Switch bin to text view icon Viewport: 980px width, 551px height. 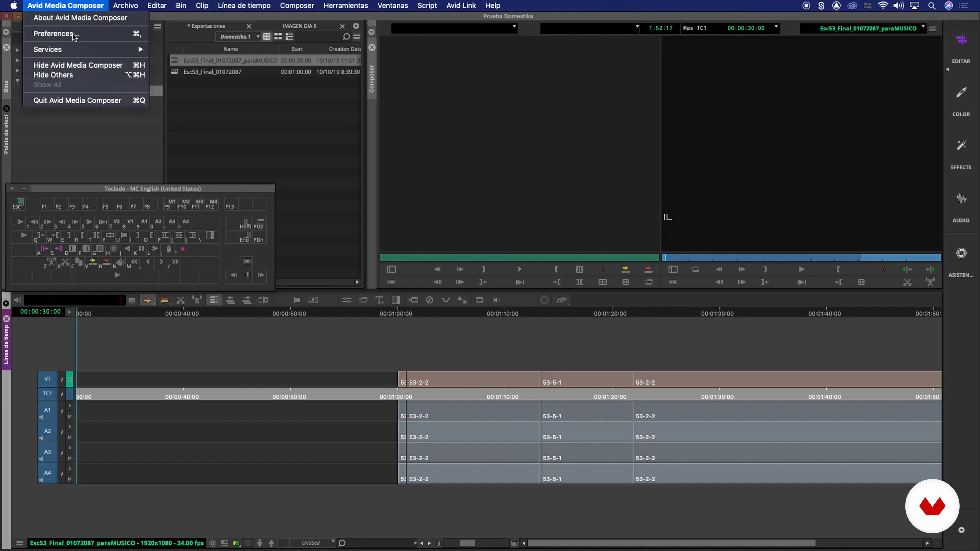[267, 36]
